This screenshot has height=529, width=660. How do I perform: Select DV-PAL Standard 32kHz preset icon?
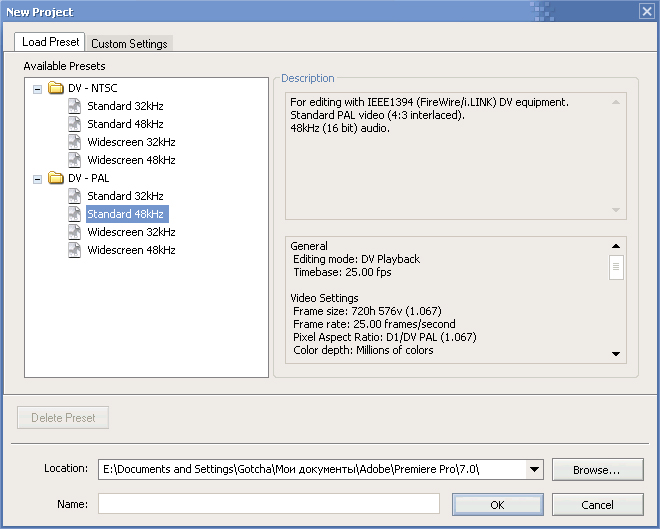(75, 196)
